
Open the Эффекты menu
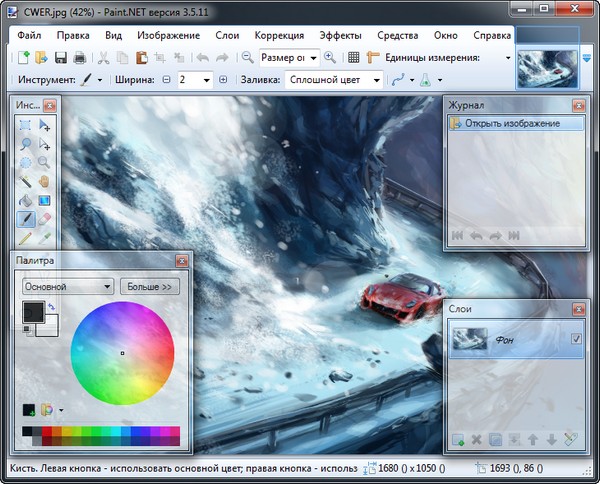click(x=340, y=35)
